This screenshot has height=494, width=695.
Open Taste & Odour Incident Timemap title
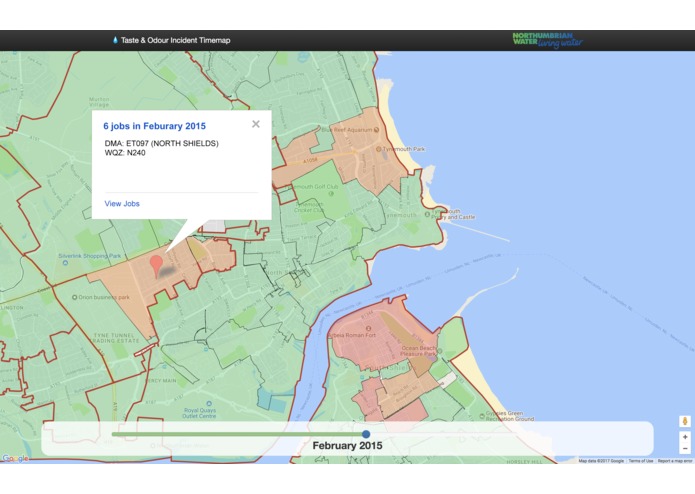click(x=176, y=40)
